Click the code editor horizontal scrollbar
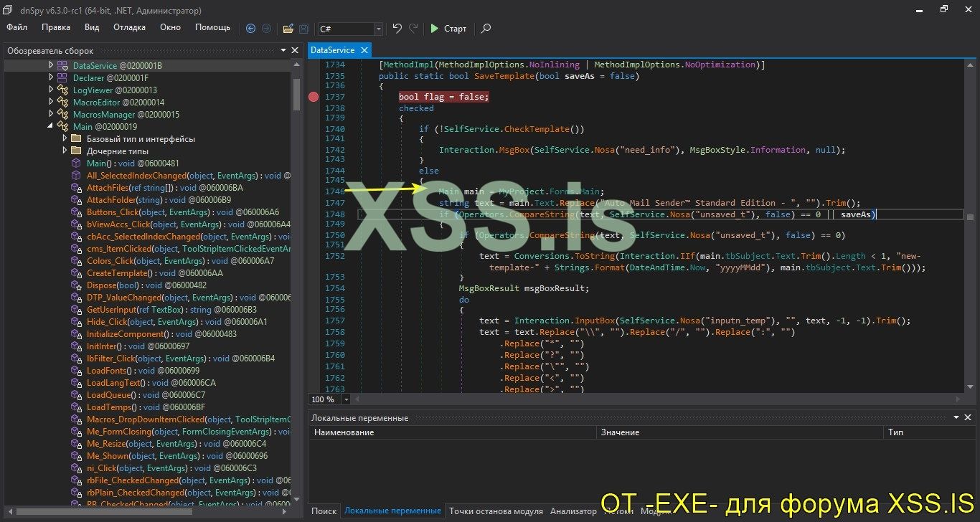980x522 pixels. (x=656, y=399)
